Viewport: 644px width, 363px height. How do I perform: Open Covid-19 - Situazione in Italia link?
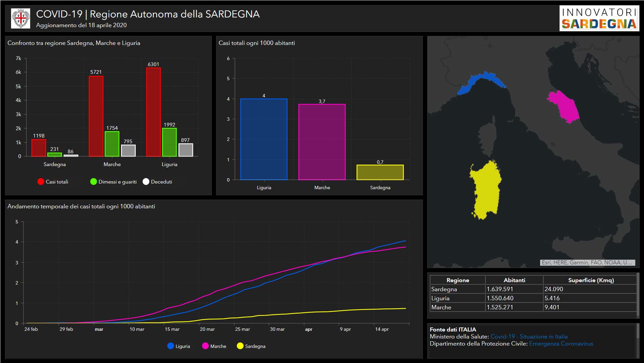(x=529, y=336)
